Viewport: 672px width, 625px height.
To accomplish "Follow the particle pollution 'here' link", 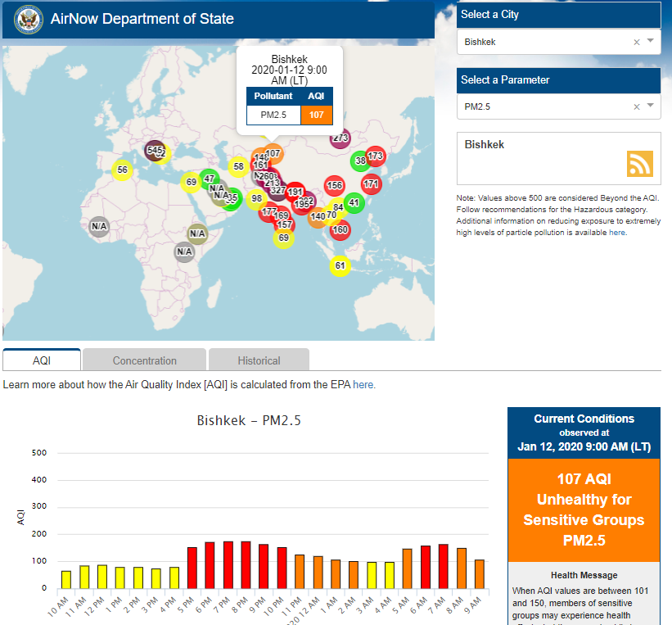I will point(617,233).
